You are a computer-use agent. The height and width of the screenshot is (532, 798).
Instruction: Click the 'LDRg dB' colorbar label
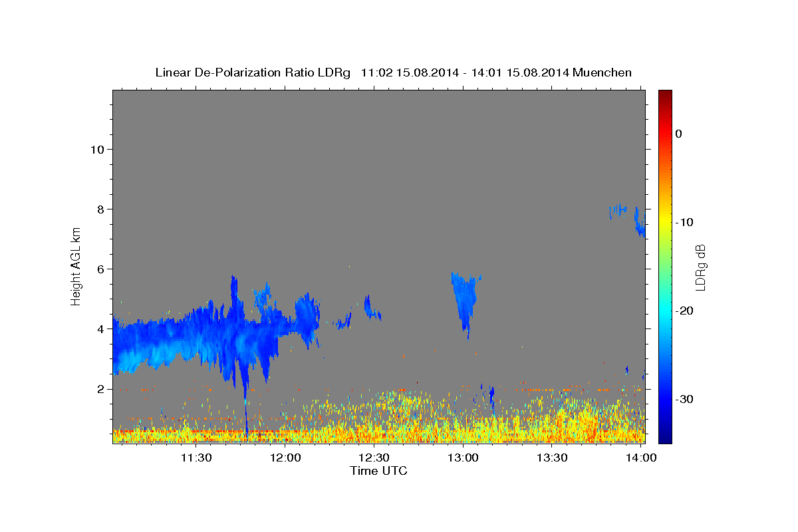point(700,266)
